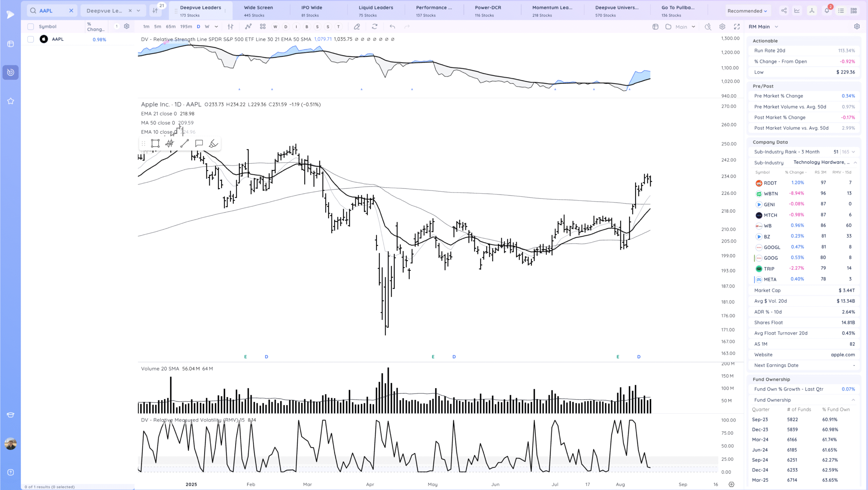Open the notifications bell icon
Viewport: 868px width, 490px height.
(x=827, y=11)
